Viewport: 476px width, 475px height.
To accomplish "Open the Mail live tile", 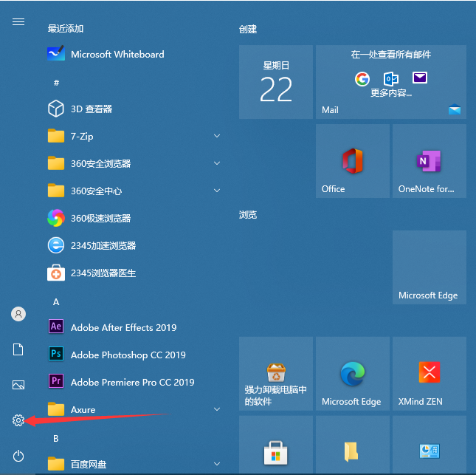I will (x=390, y=82).
